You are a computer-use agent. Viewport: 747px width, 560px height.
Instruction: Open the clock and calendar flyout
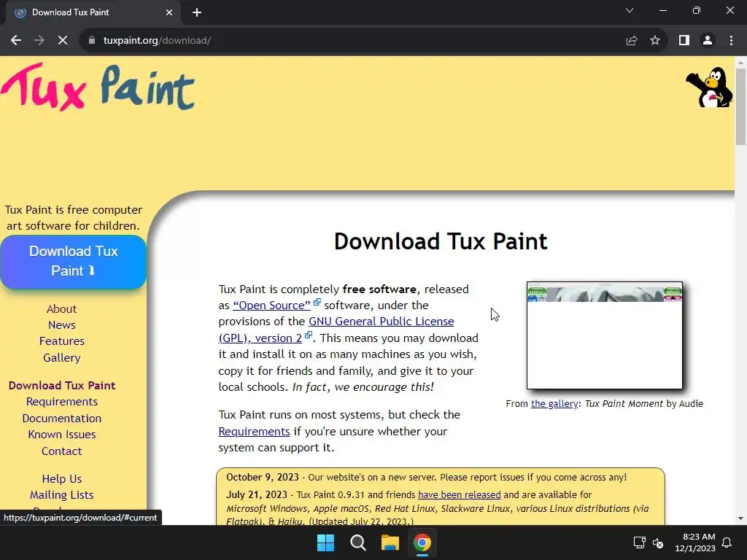pyautogui.click(x=695, y=542)
